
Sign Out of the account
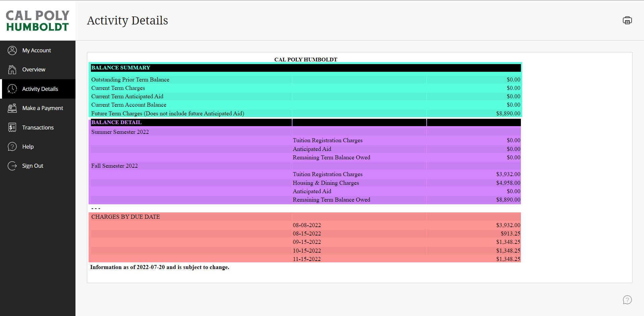pos(38,166)
